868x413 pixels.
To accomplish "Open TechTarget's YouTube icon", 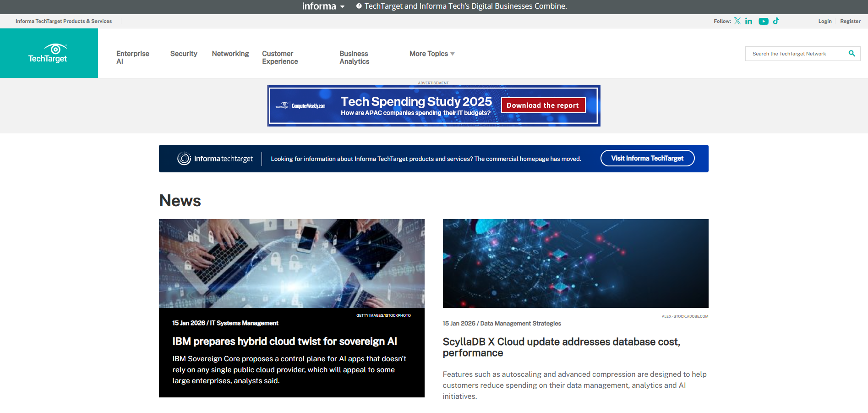I will pos(764,21).
